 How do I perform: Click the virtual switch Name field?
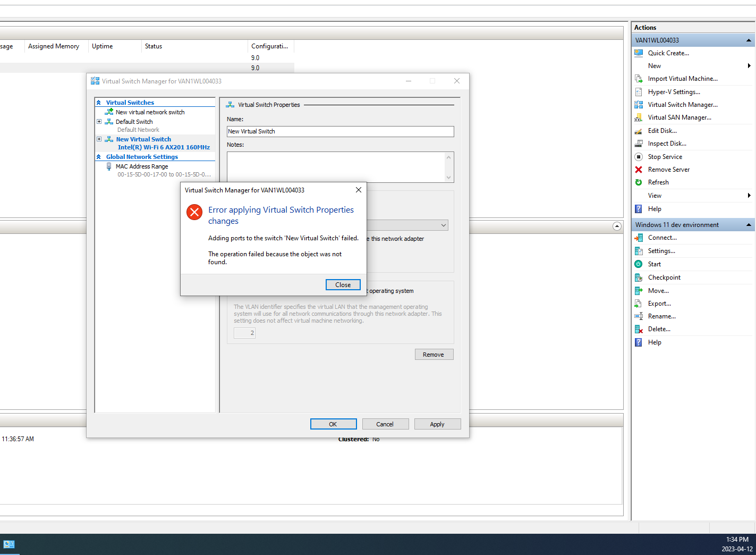341,131
